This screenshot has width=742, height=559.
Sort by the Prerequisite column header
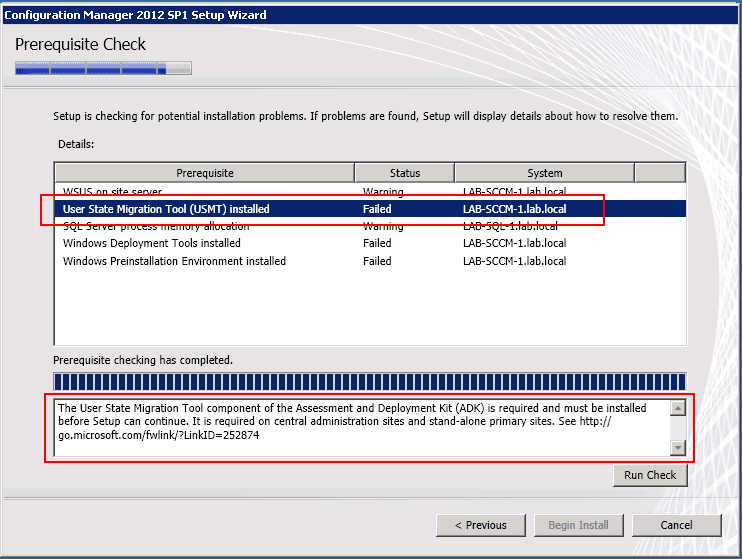click(x=205, y=173)
